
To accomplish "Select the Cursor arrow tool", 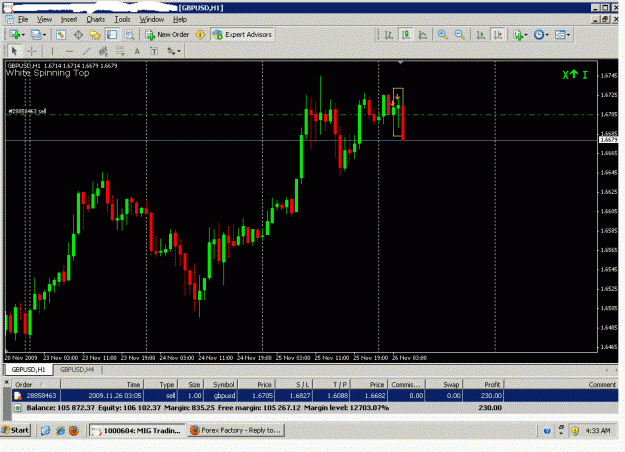I will pos(14,51).
